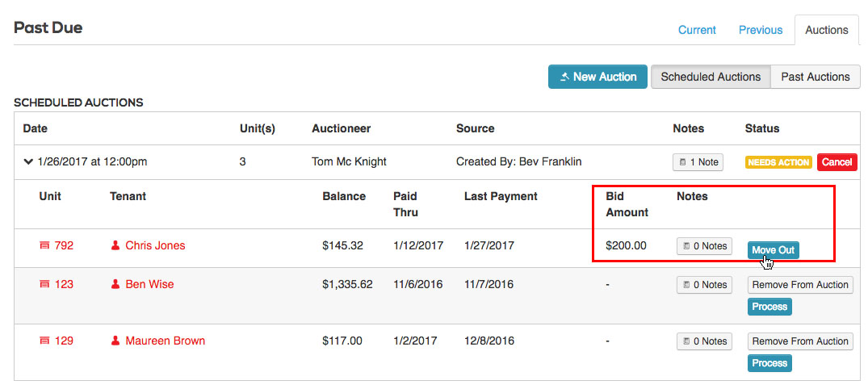Click the gavel icon on New Auction
This screenshot has height=389, width=868.
564,77
